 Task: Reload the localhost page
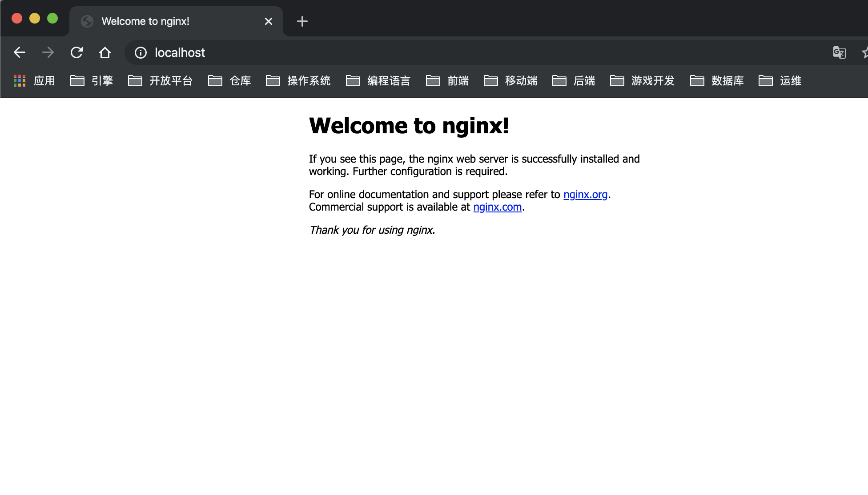coord(76,52)
